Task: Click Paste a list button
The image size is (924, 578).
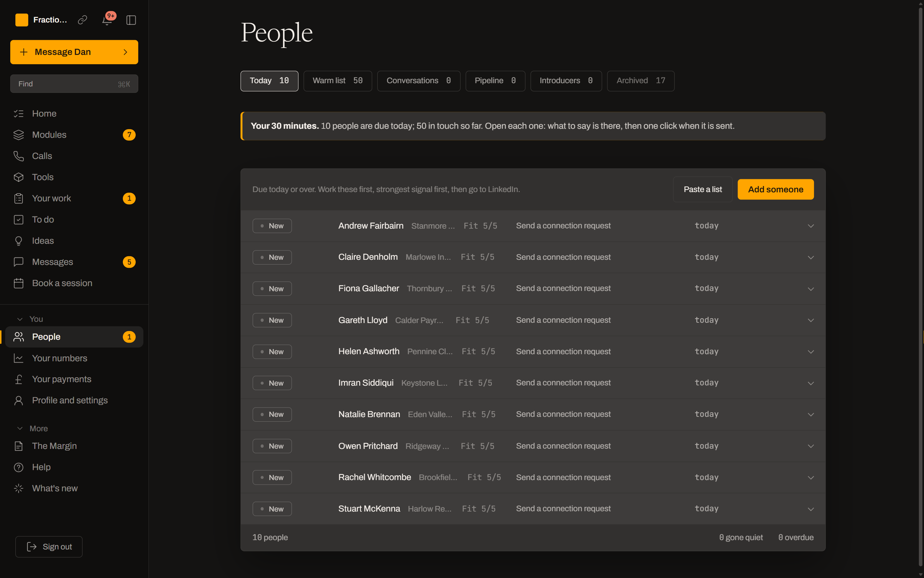Action: pos(703,189)
